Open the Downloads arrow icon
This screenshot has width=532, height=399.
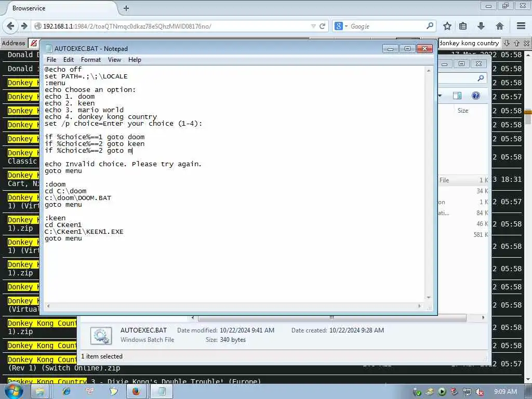tap(481, 26)
